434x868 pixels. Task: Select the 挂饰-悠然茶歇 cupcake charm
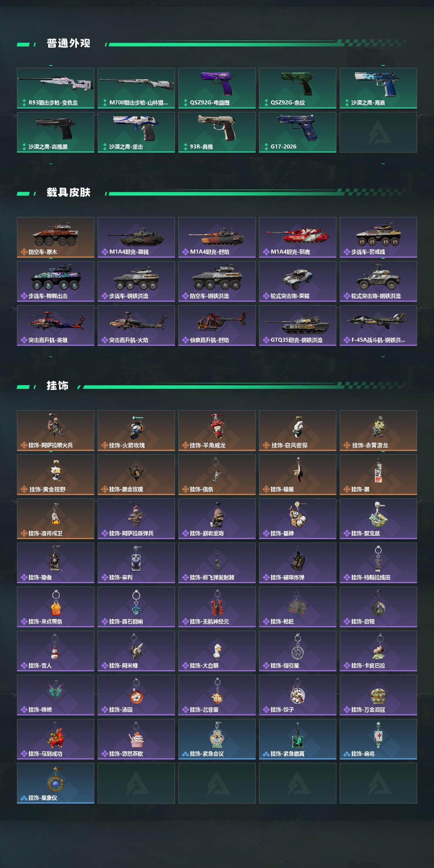coord(136,739)
